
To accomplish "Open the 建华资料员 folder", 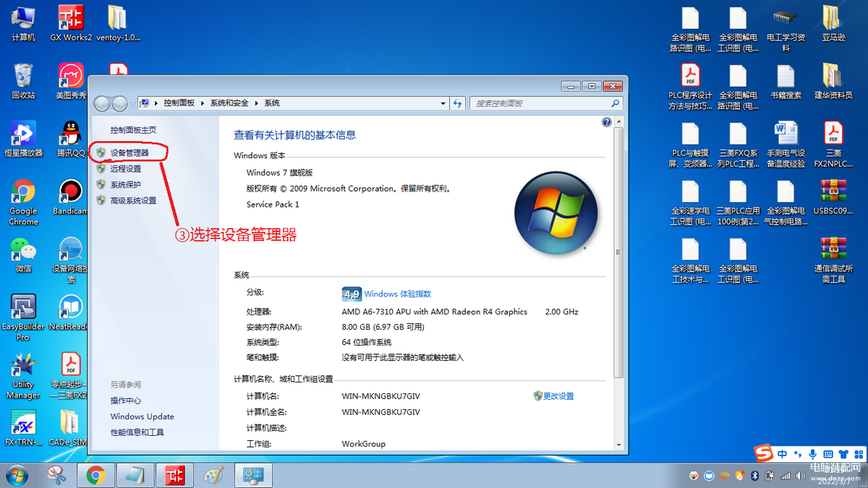I will pyautogui.click(x=833, y=81).
